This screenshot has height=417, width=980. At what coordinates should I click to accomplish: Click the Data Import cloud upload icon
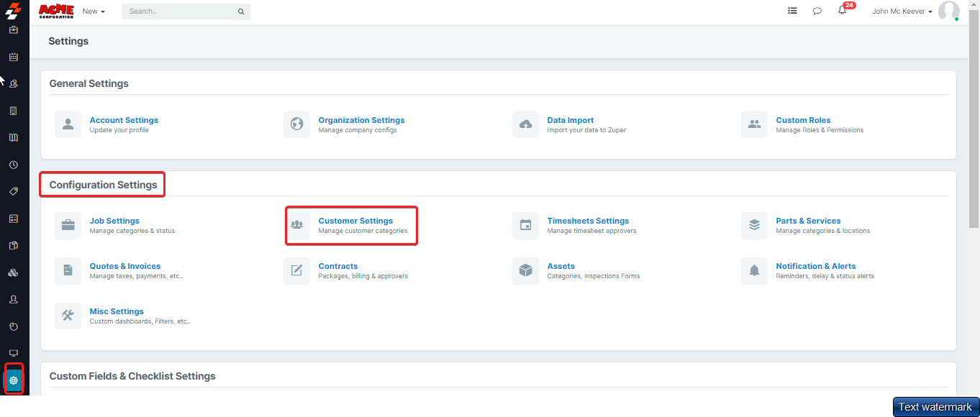pyautogui.click(x=525, y=124)
